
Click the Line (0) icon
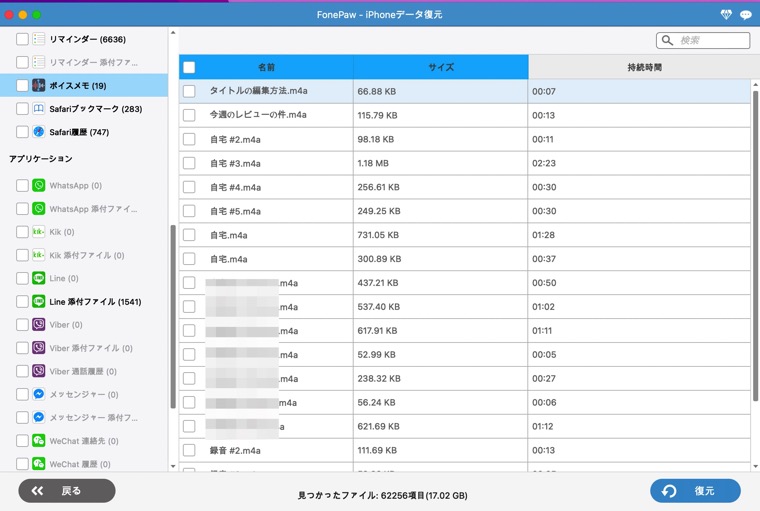tap(39, 278)
